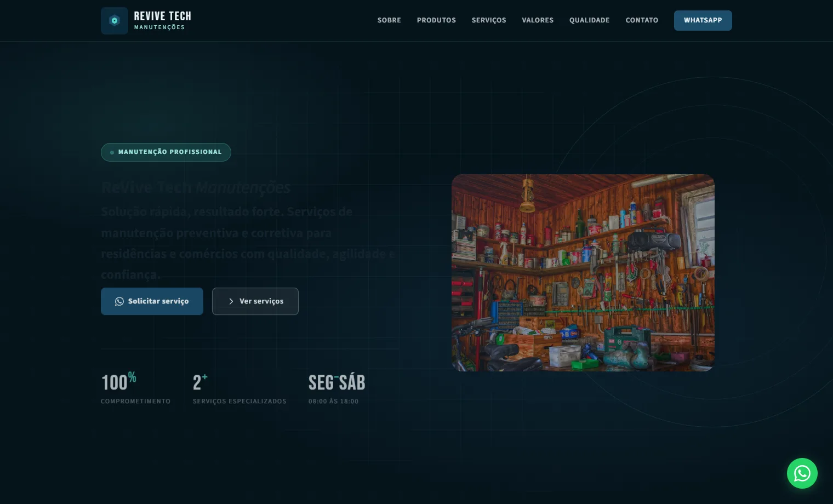Jump to the CONTATO section

(x=642, y=20)
